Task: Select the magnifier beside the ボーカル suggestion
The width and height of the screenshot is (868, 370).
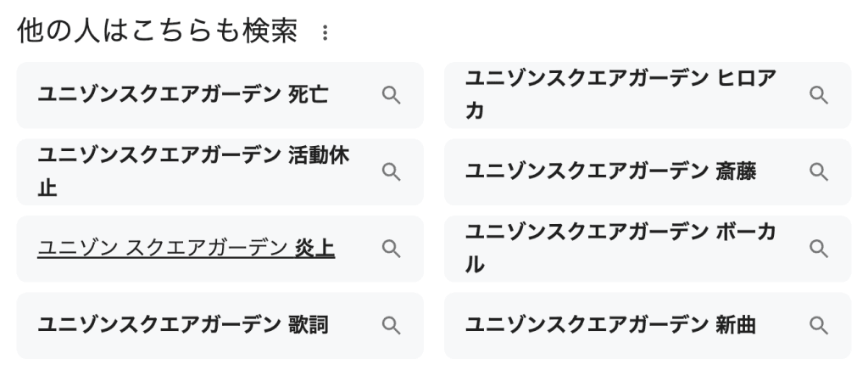Action: point(818,249)
